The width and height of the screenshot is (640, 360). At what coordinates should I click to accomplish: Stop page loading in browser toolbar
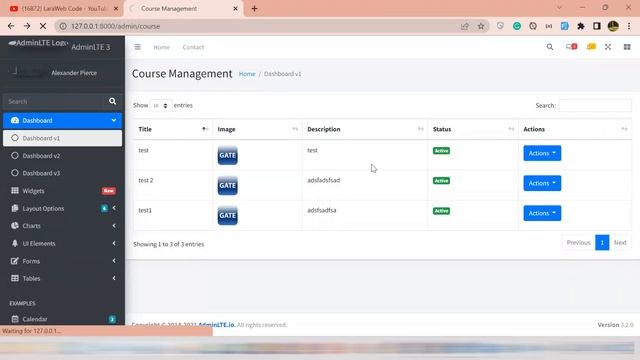point(43,26)
